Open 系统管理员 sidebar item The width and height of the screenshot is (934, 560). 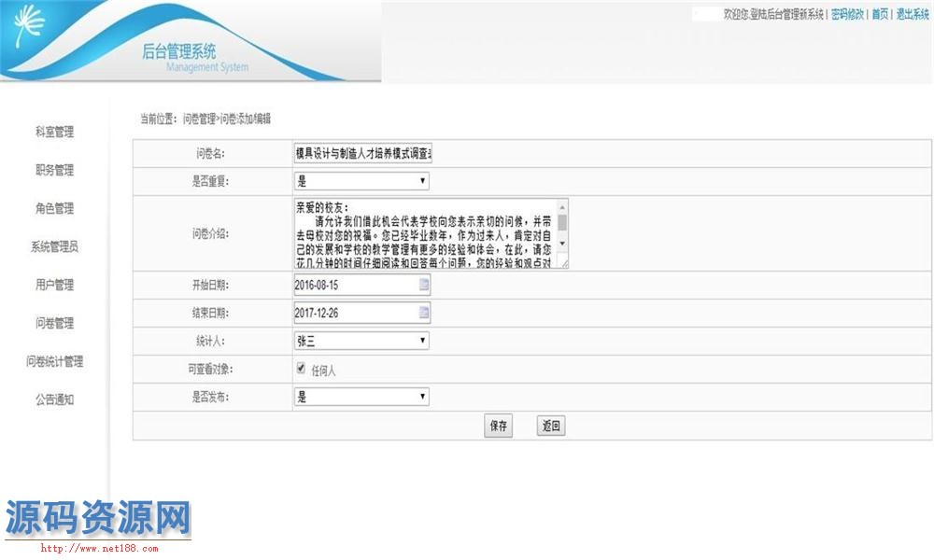point(54,246)
